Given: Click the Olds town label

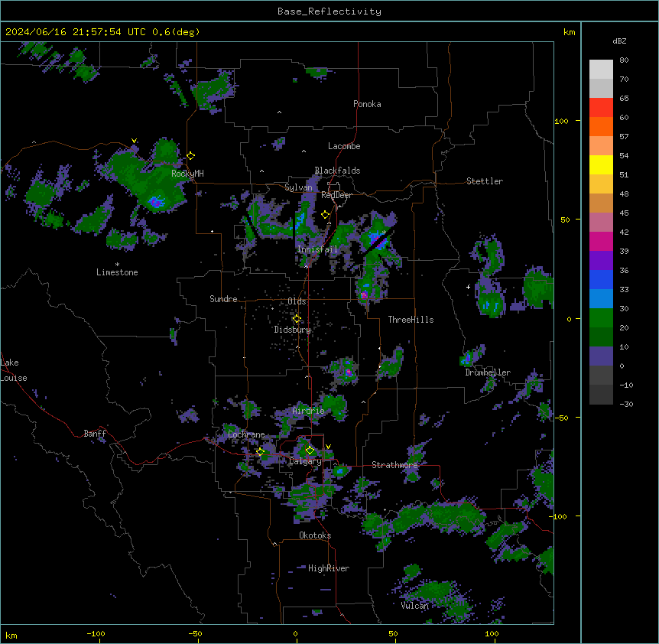Looking at the screenshot, I should pos(297,301).
